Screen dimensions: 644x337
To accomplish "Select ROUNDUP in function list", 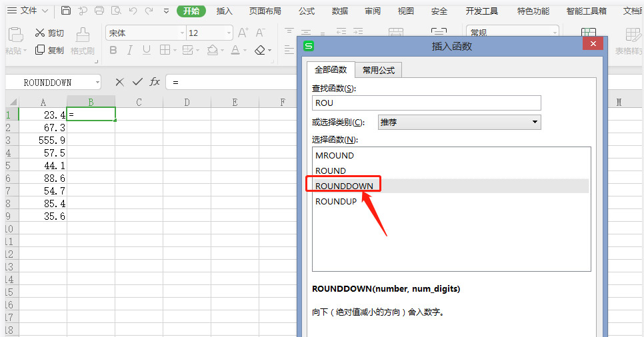I will click(x=451, y=202).
